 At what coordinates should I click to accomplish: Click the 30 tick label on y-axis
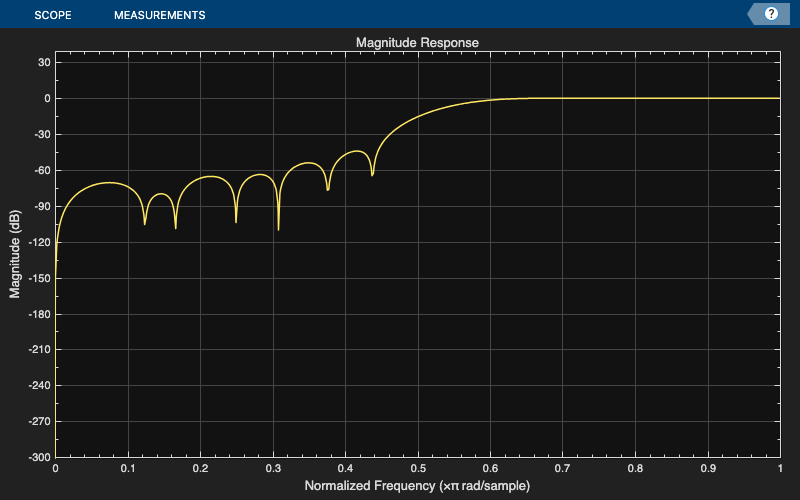pyautogui.click(x=44, y=63)
